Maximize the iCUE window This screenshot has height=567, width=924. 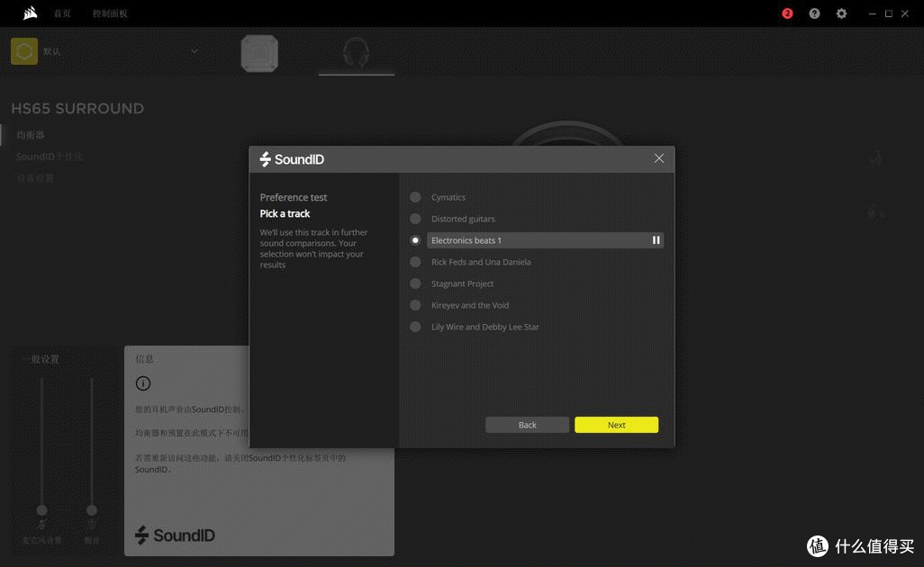pyautogui.click(x=889, y=13)
